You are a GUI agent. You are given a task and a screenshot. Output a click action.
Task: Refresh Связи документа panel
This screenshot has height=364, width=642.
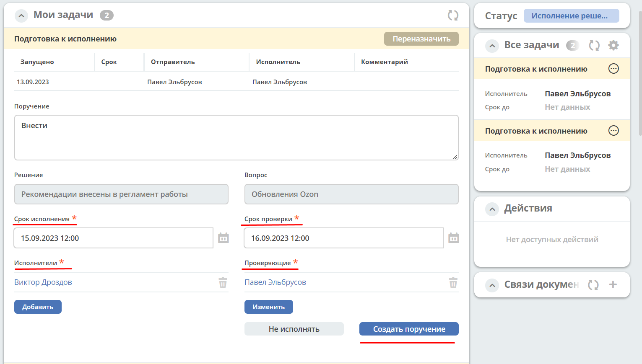click(593, 285)
